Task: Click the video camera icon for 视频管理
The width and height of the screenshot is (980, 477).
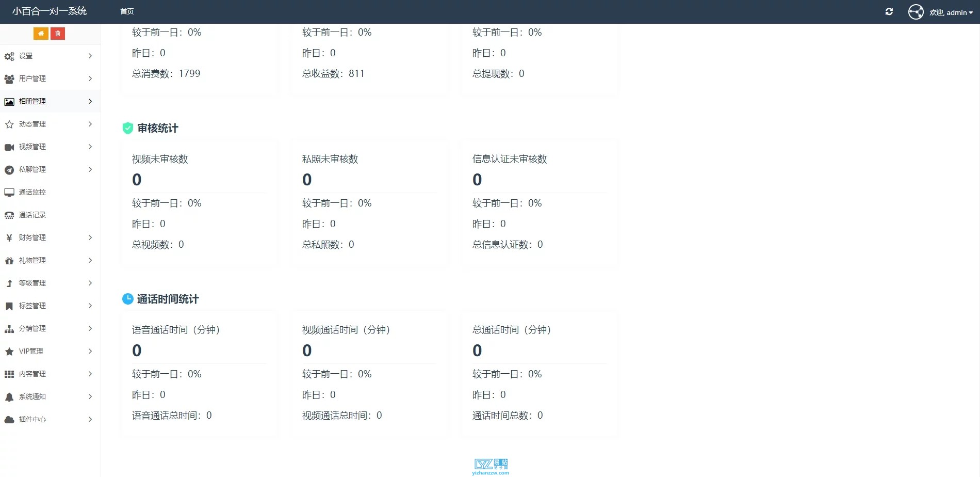Action: (x=9, y=147)
